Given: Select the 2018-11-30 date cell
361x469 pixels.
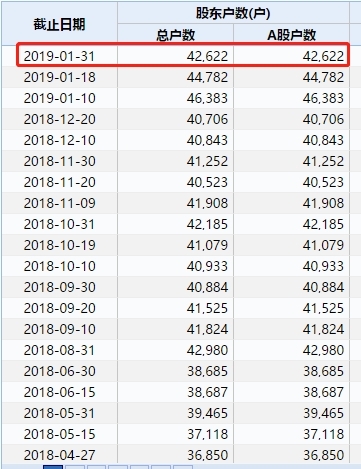Looking at the screenshot, I should click(59, 161).
